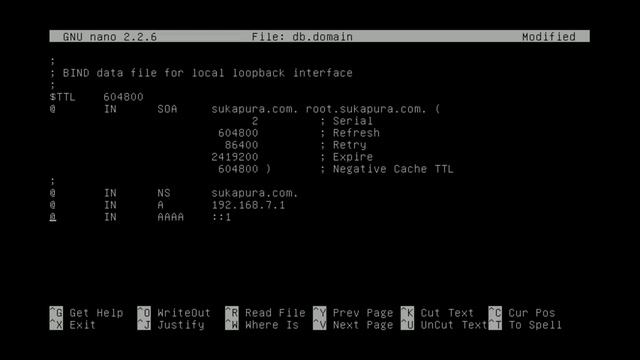640x360 pixels.
Task: Click the 2419200 Expire value
Action: [x=235, y=157]
